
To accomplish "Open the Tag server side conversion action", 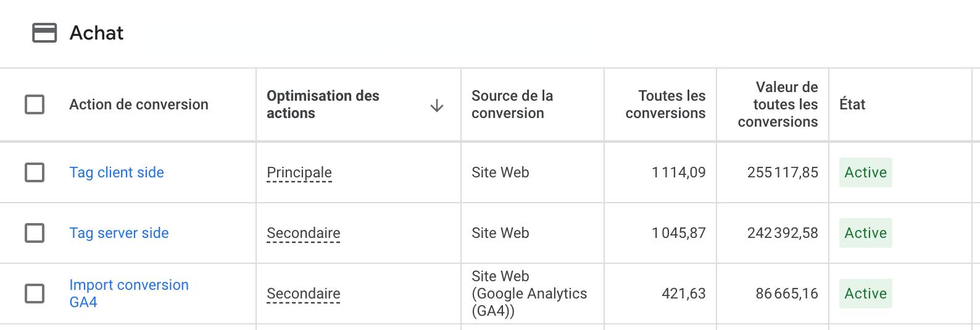I will pos(119,233).
